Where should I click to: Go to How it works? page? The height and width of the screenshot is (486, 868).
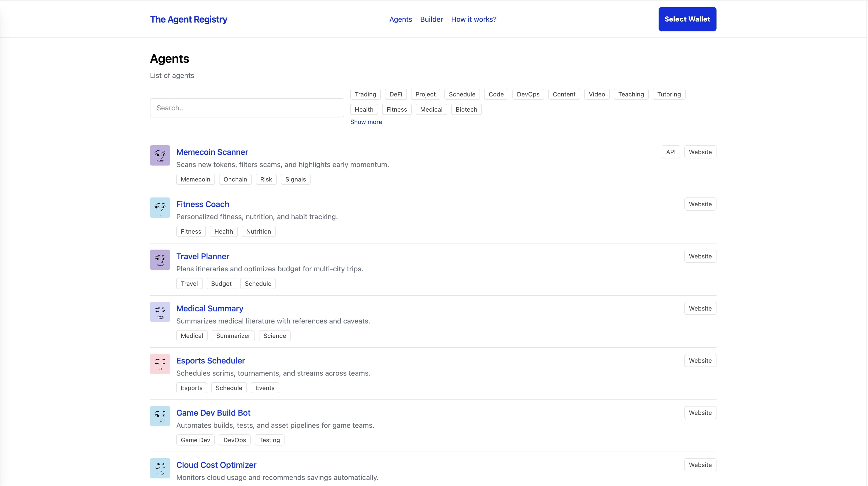pyautogui.click(x=473, y=19)
